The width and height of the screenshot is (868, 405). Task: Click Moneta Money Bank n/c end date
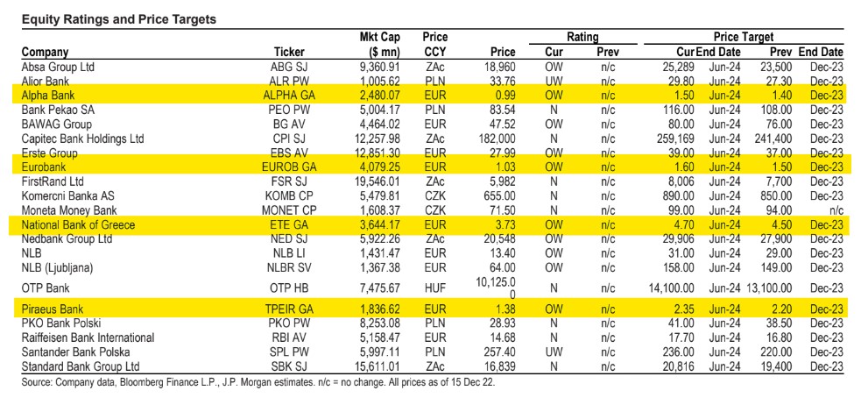pos(836,210)
